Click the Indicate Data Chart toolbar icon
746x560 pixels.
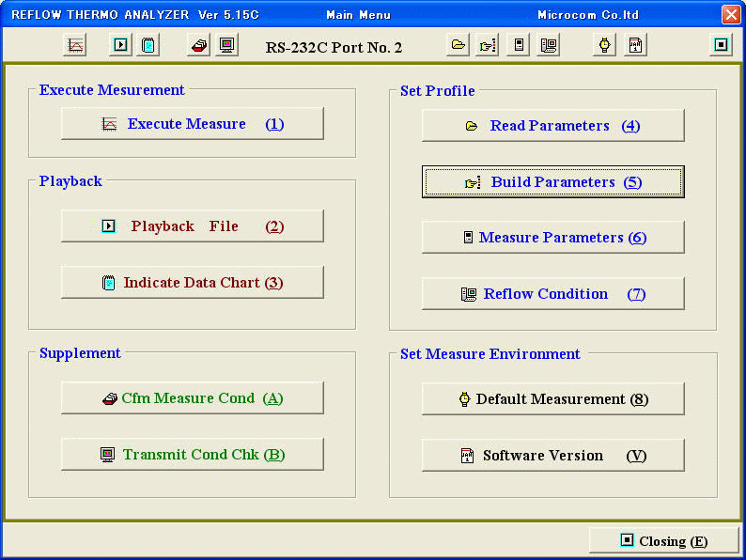148,46
